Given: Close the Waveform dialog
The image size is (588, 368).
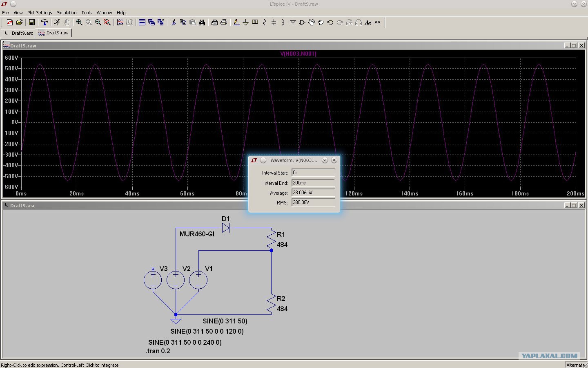Looking at the screenshot, I should point(334,160).
